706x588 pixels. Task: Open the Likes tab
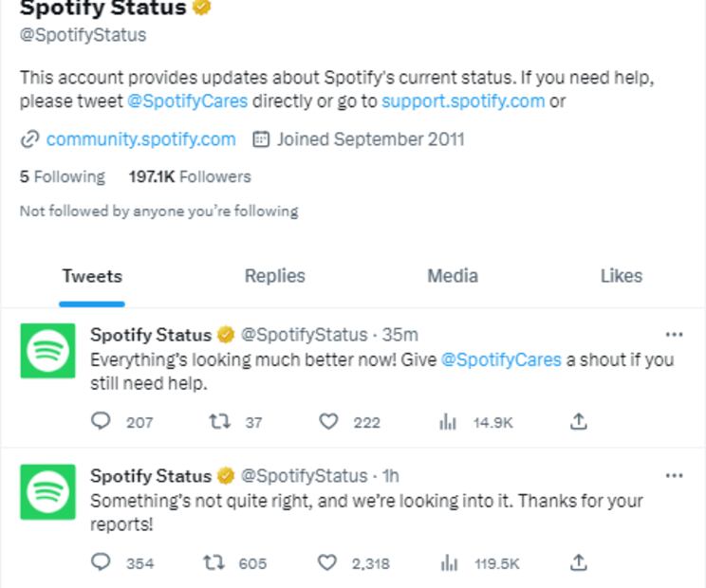pos(621,276)
